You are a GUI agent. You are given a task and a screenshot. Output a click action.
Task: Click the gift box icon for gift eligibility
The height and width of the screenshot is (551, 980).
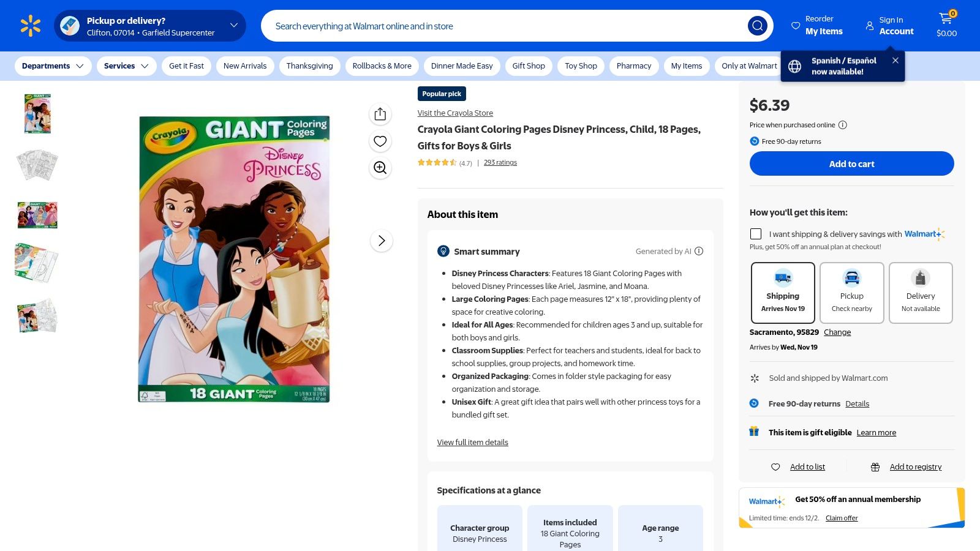point(754,432)
